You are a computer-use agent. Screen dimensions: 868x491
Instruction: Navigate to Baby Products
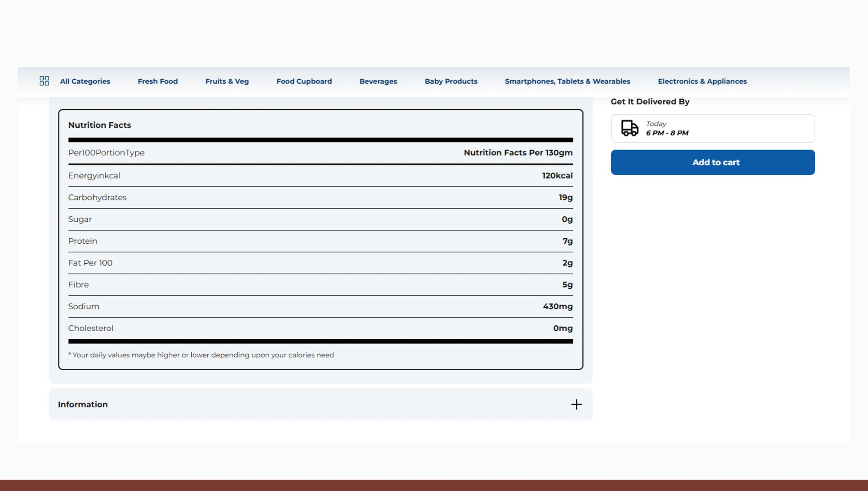coord(451,81)
